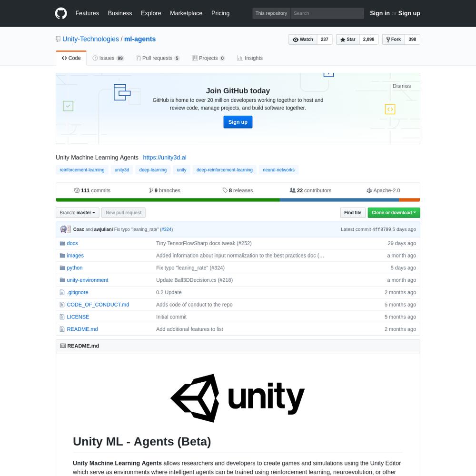The width and height of the screenshot is (476, 476).
Task: View the 111 commits history
Action: (92, 190)
